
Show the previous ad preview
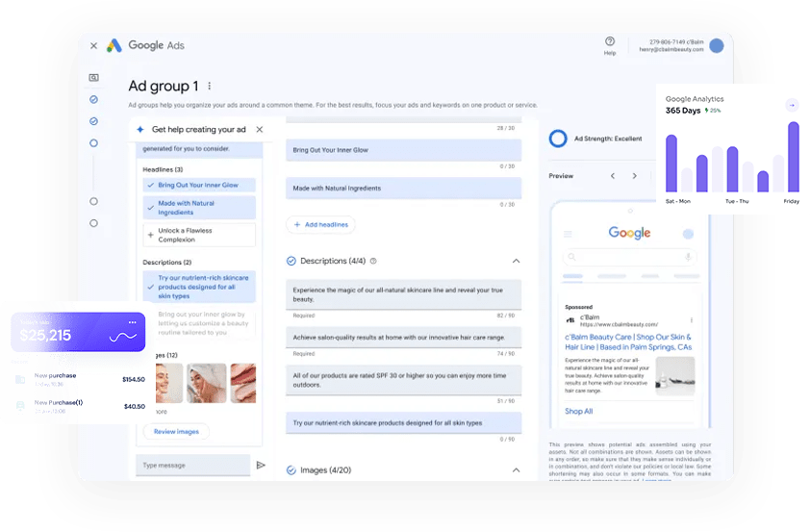(612, 176)
